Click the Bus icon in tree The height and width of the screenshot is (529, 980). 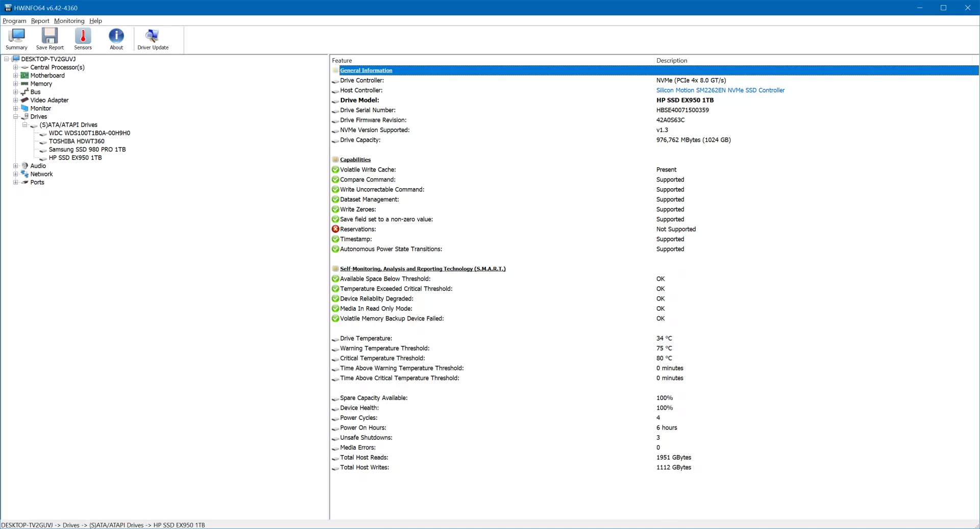coord(24,92)
